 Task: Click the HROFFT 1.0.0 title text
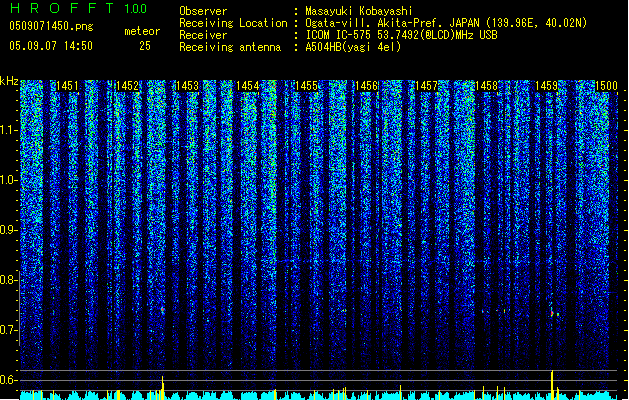pyautogui.click(x=79, y=8)
